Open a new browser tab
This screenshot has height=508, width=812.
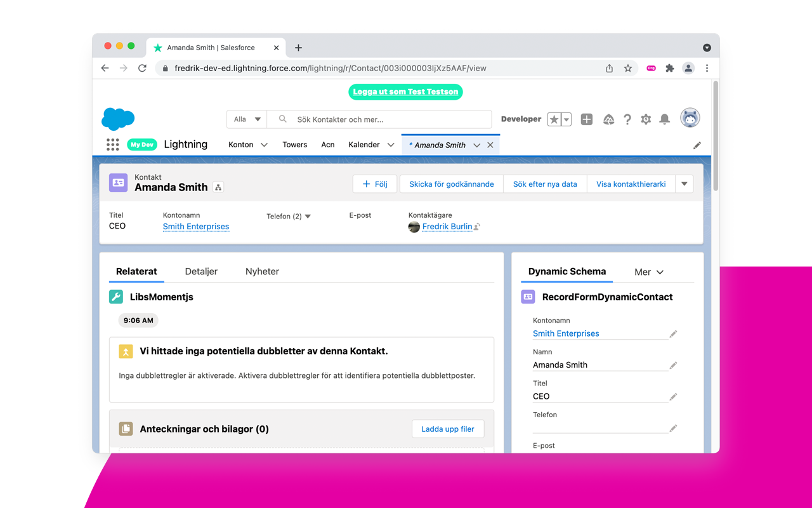(298, 48)
